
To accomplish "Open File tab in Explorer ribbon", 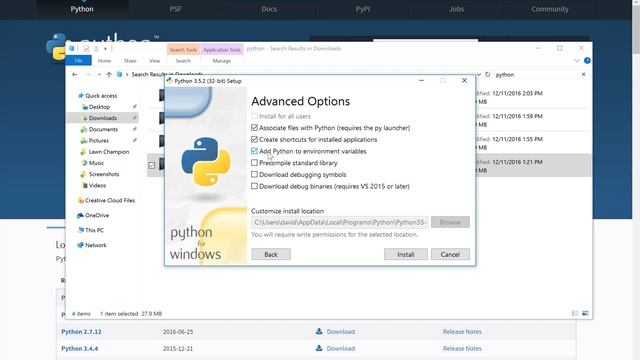I will 78,60.
